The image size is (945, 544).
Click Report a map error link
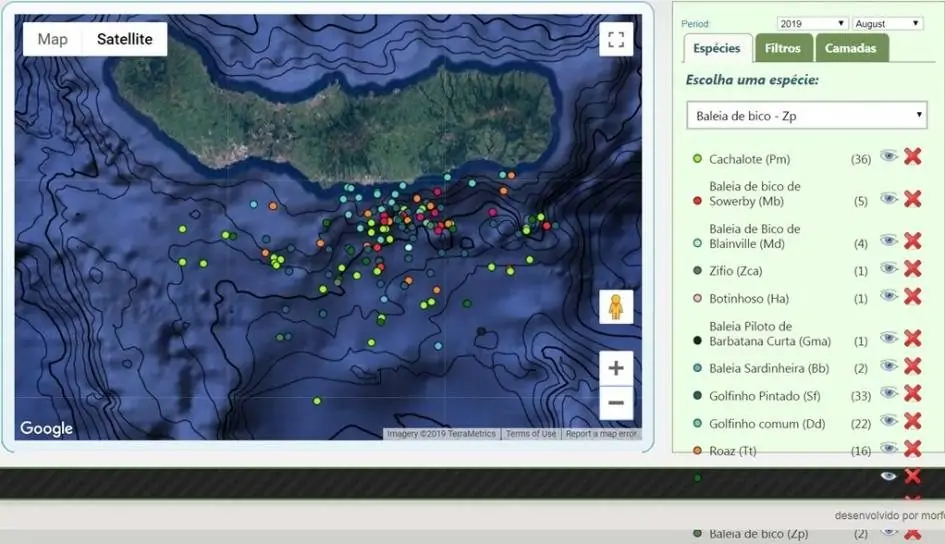tap(600, 434)
